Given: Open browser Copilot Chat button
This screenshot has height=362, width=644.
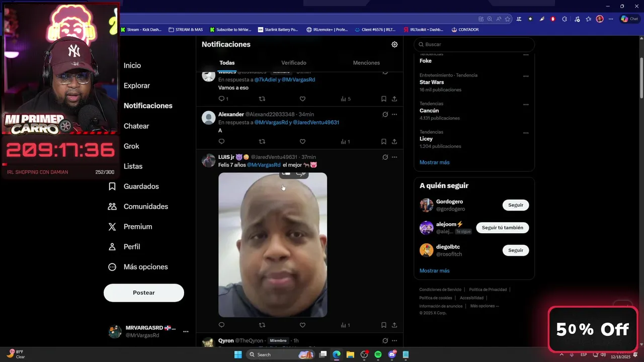Looking at the screenshot, I should 630,19.
